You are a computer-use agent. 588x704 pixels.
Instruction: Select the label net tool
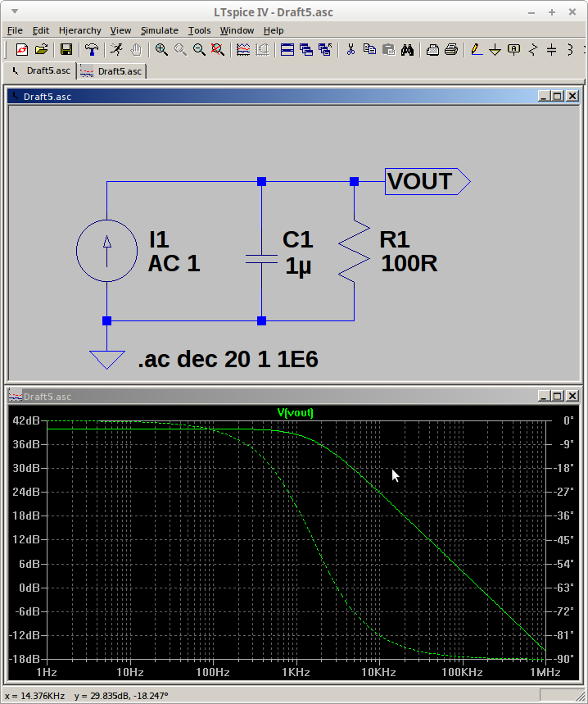tap(514, 49)
